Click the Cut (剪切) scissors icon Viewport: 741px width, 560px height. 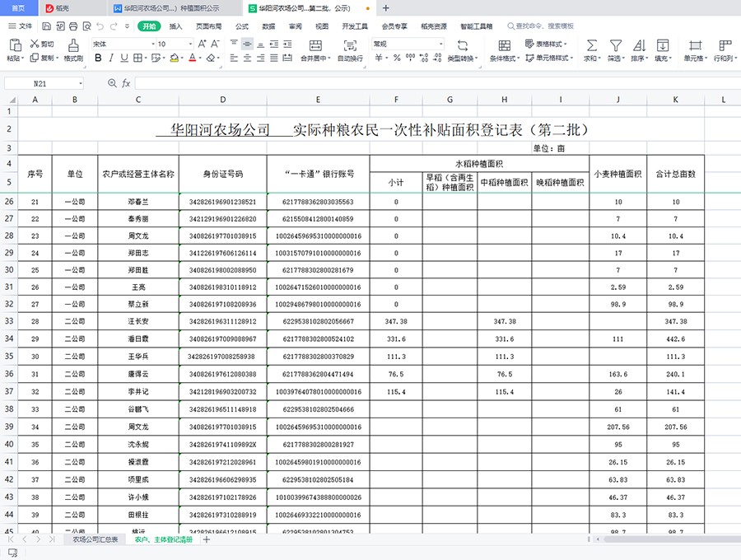coord(34,44)
